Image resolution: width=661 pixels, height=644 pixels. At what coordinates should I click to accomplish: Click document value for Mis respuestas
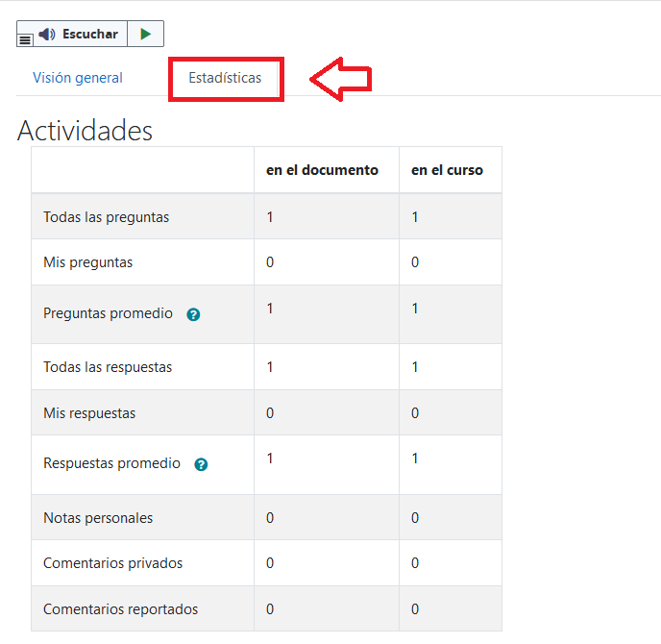pyautogui.click(x=270, y=413)
